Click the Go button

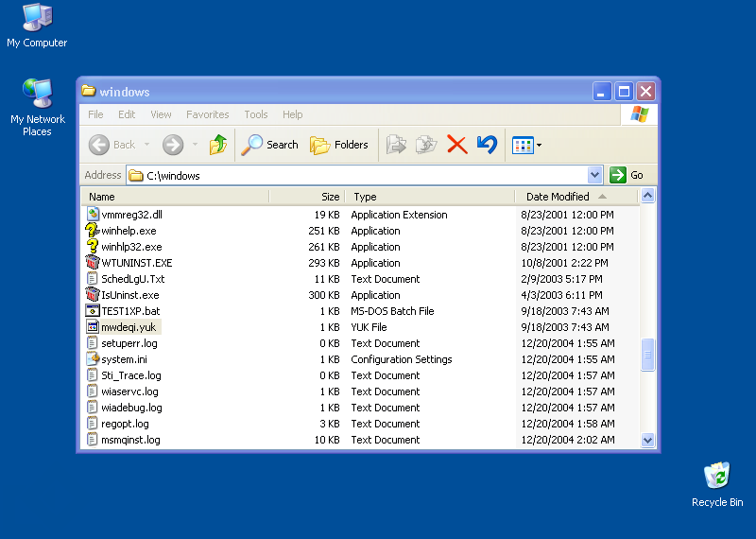627,175
